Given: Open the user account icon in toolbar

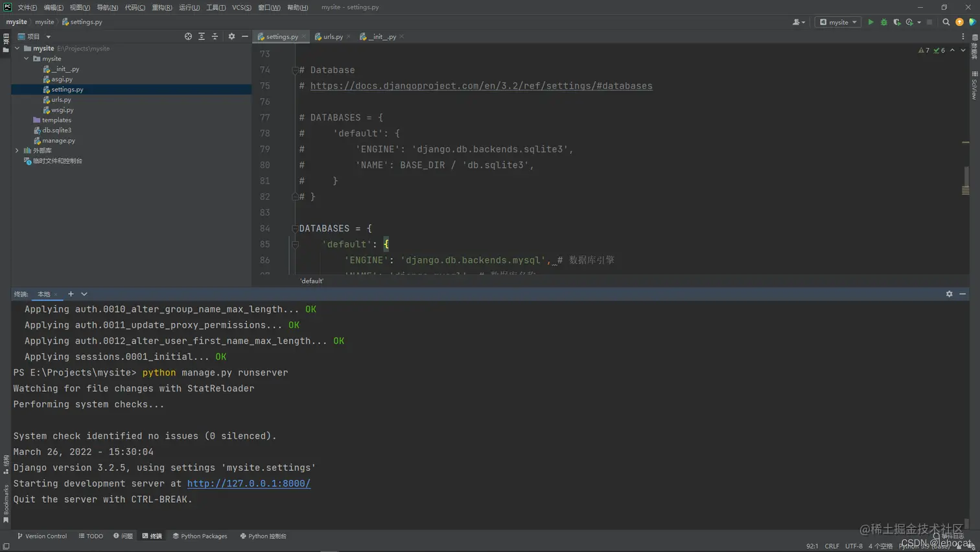Looking at the screenshot, I should 797,22.
